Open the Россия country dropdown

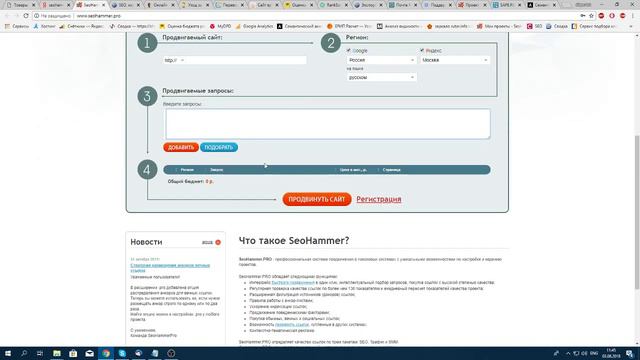(382, 60)
